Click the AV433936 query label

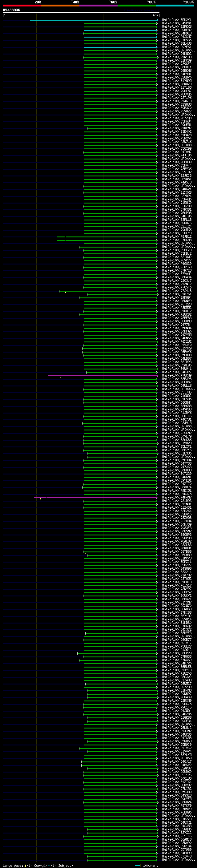point(11,10)
